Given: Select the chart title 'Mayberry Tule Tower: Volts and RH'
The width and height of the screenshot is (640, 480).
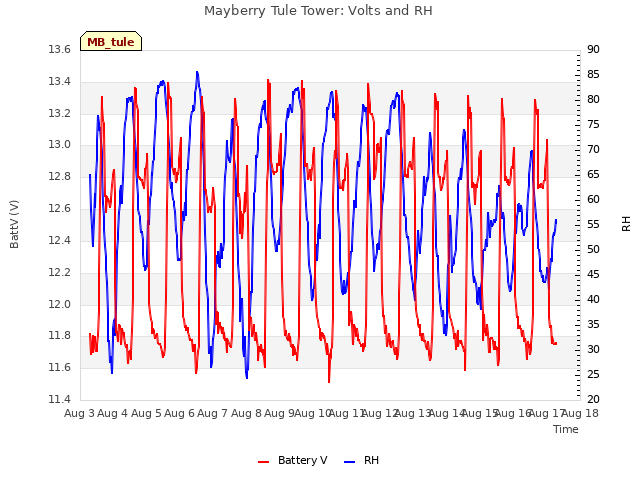Looking at the screenshot, I should (318, 10).
